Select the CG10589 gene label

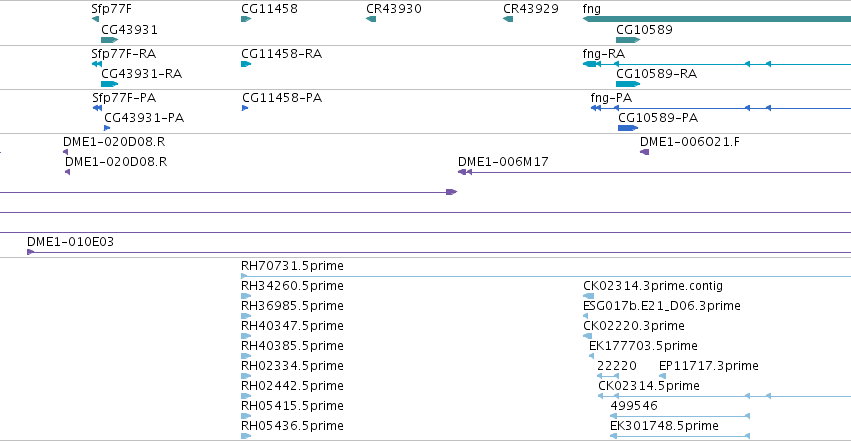[644, 30]
